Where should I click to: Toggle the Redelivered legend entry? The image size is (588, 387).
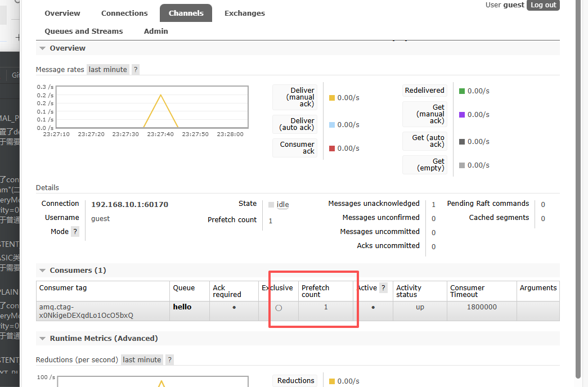pyautogui.click(x=424, y=91)
